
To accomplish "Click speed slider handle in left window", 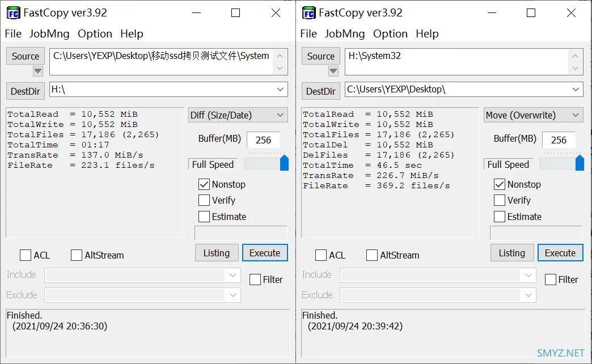I will (x=284, y=163).
